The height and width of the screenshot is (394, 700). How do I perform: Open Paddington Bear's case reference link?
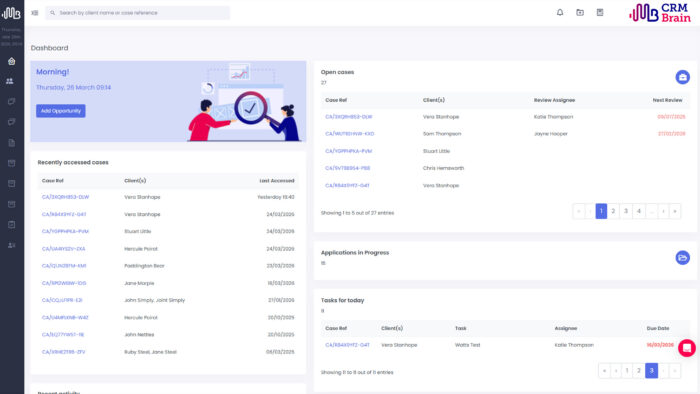[64, 265]
